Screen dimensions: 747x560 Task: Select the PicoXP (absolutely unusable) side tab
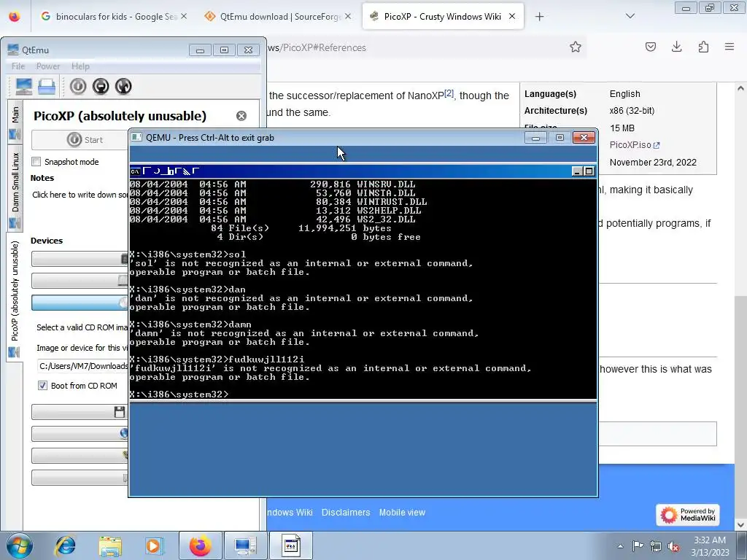pyautogui.click(x=15, y=297)
